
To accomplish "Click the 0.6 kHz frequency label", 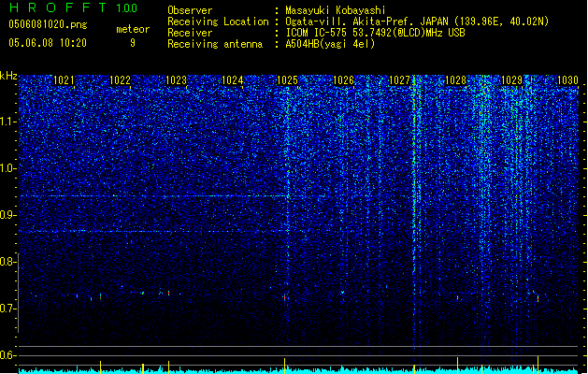I will click(7, 355).
